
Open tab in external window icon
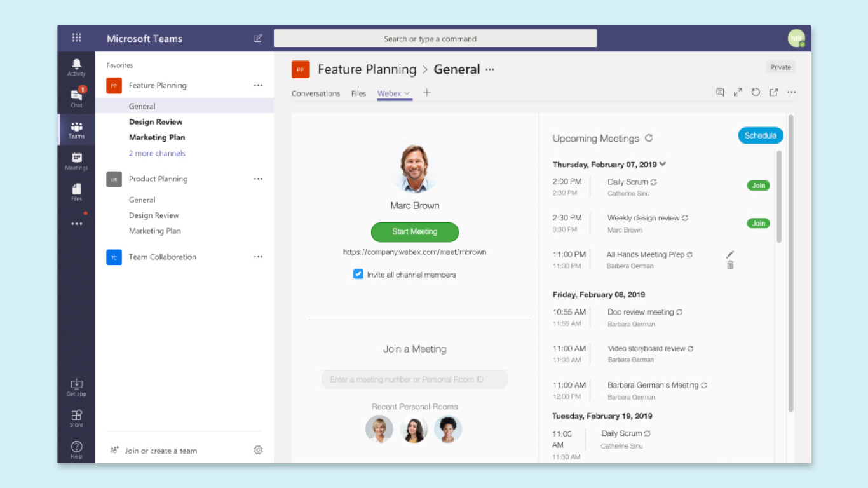click(x=773, y=92)
